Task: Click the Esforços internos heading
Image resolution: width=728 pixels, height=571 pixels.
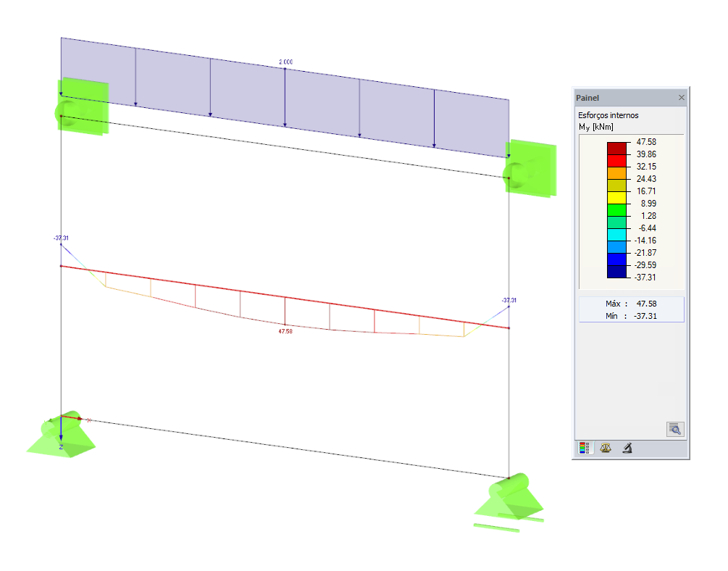Action: point(608,115)
